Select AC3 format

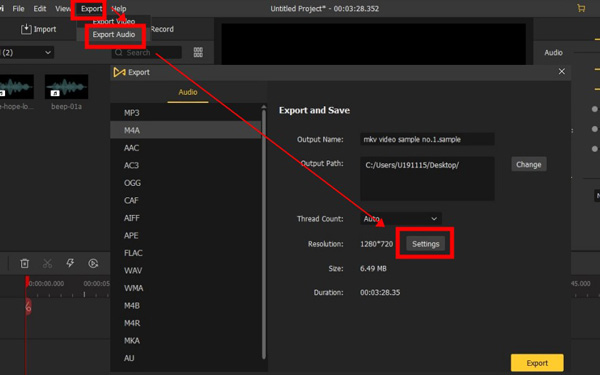186,165
